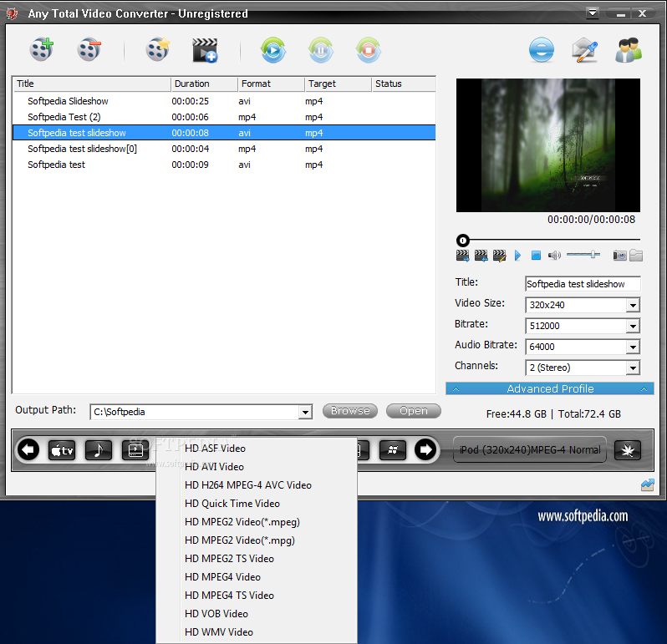Click the Target column header
This screenshot has width=667, height=644.
[338, 84]
